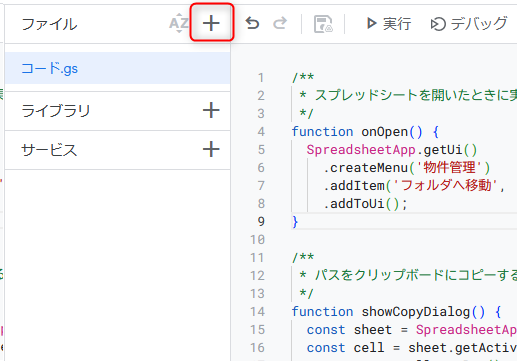Click the .addToUi(); code line
Image resolution: width=517 pixels, height=361 pixels.
(365, 204)
